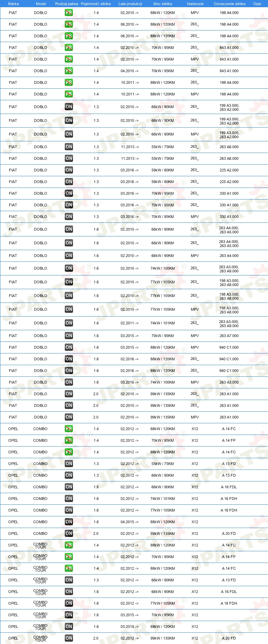Click the diesel ON icon in the Doblo 03.2016 74kW/100KM row
Image resolution: width=268 pixels, height=644 pixels.
click(x=69, y=382)
